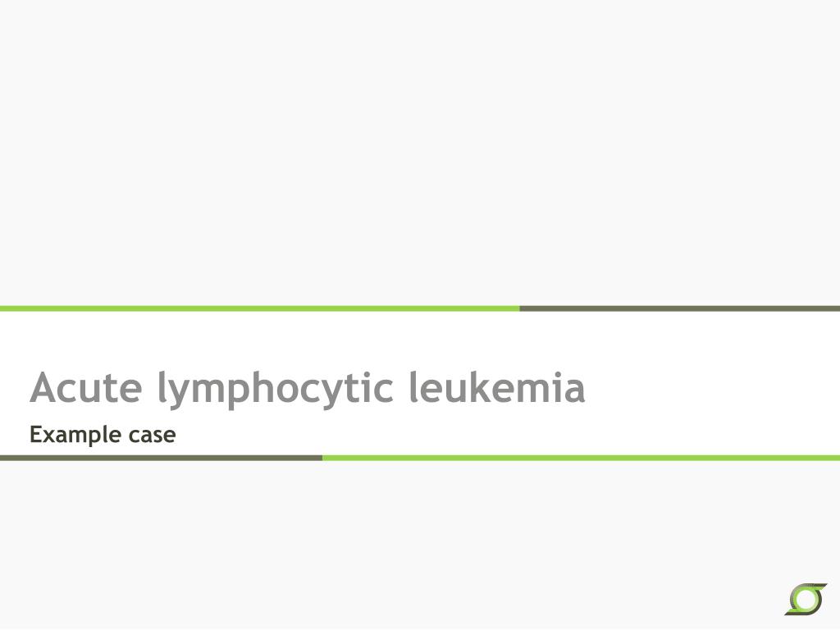This screenshot has height=630, width=840.
Task: Click where the lower divider changes from gray to green
Action: click(x=322, y=458)
